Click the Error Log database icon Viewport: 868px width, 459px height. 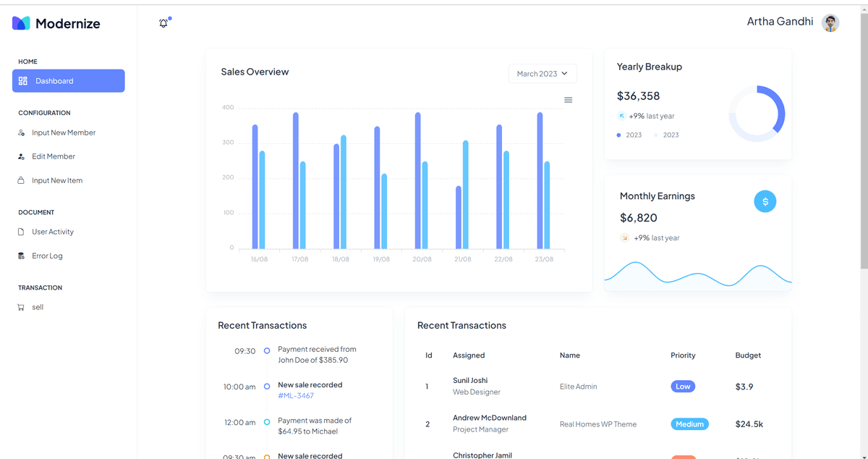22,256
